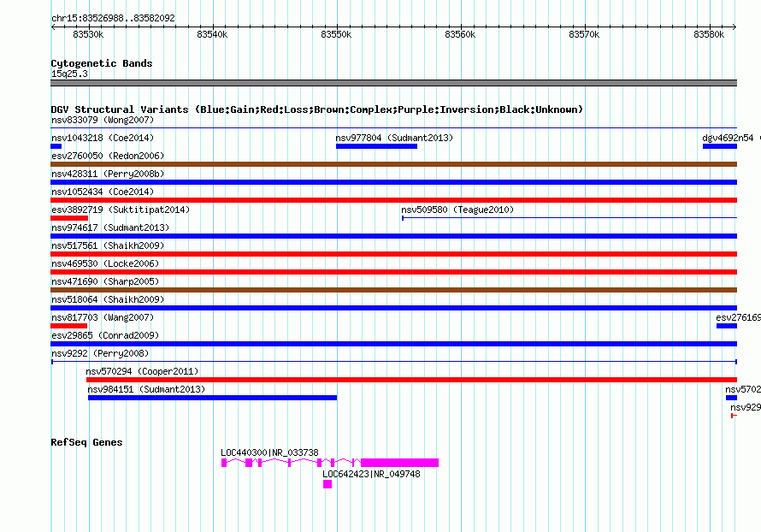The width and height of the screenshot is (761, 532).
Task: Click the nsv833079 (Wong2007) variant label
Action: point(103,120)
